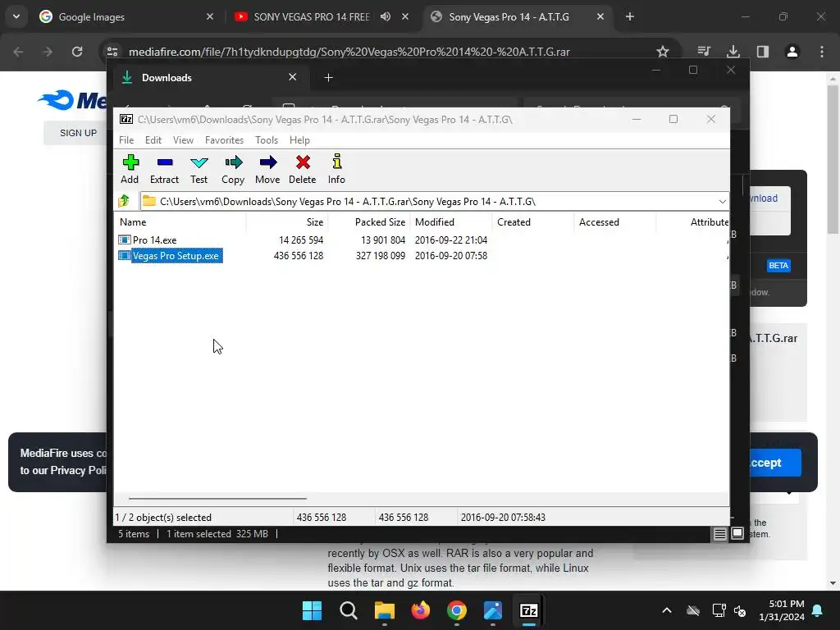Switch File Explorer to large thumbnails view
The width and height of the screenshot is (840, 630).
[x=737, y=533]
